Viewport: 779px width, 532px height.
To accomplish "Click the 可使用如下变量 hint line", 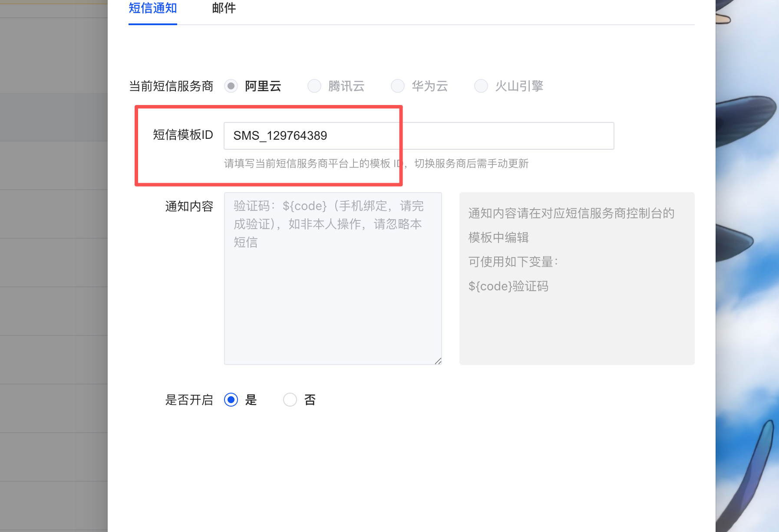I will [x=513, y=262].
